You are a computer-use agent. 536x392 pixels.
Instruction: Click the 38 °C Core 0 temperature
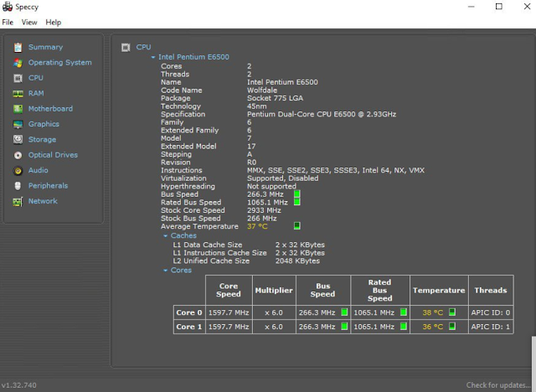pyautogui.click(x=433, y=312)
